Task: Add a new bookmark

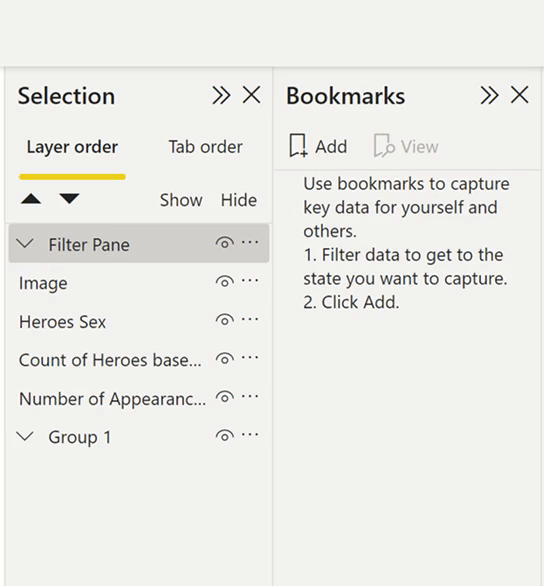Action: pyautogui.click(x=318, y=146)
